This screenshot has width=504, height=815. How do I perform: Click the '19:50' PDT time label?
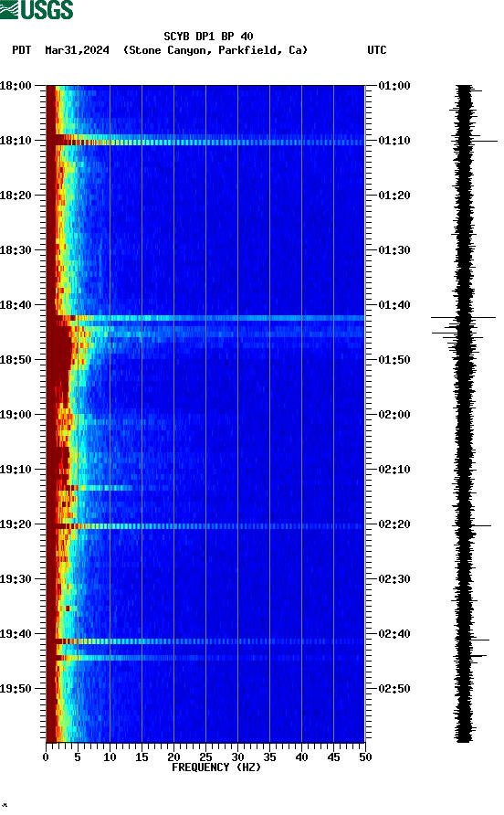pyautogui.click(x=16, y=689)
